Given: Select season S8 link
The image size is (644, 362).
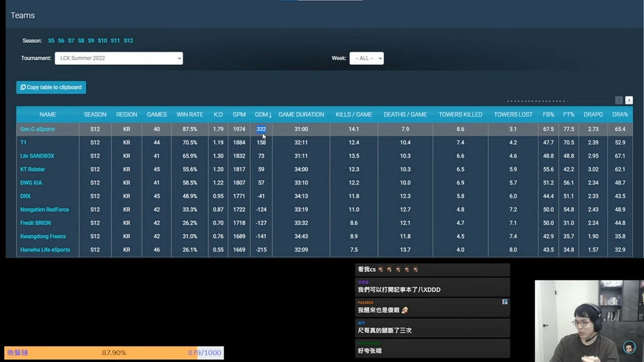Looking at the screenshot, I should [x=81, y=41].
